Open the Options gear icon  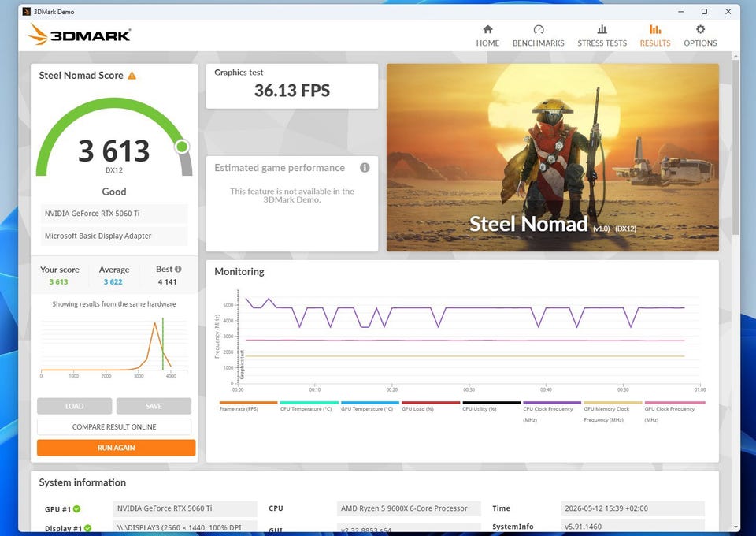[x=700, y=29]
